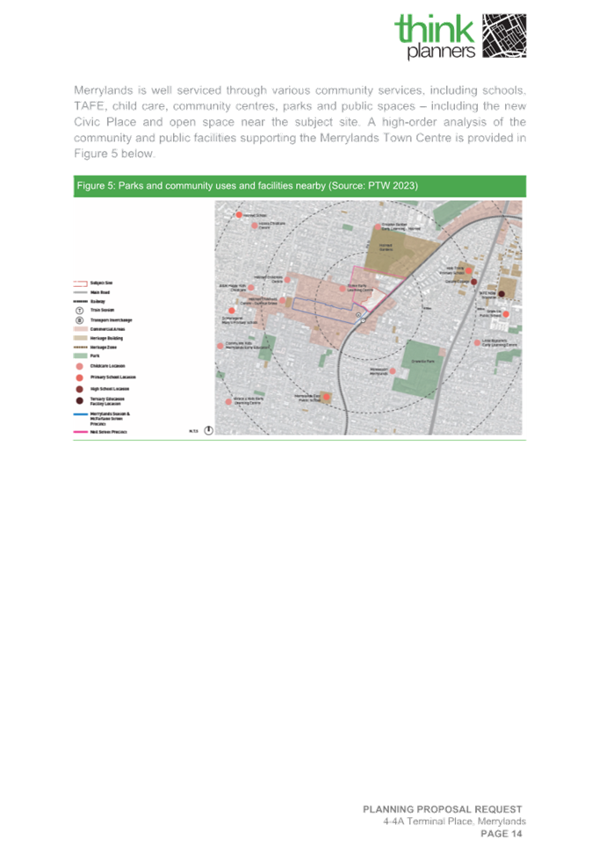Click the 'Primary School Location' legend label
The height and width of the screenshot is (868, 599).
click(113, 377)
